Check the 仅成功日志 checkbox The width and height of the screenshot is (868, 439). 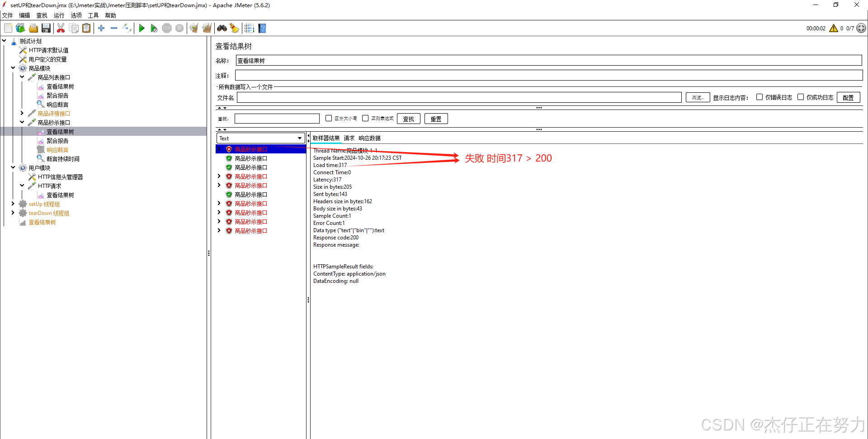801,97
